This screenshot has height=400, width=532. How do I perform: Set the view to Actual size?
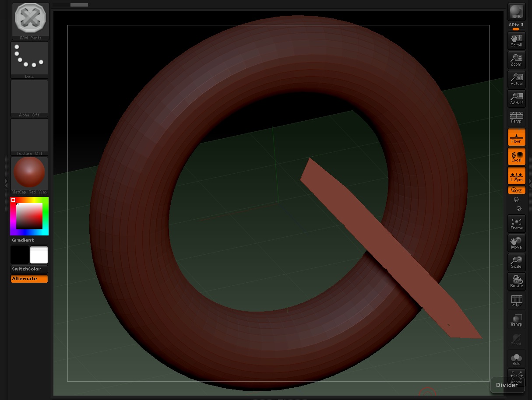point(517,79)
